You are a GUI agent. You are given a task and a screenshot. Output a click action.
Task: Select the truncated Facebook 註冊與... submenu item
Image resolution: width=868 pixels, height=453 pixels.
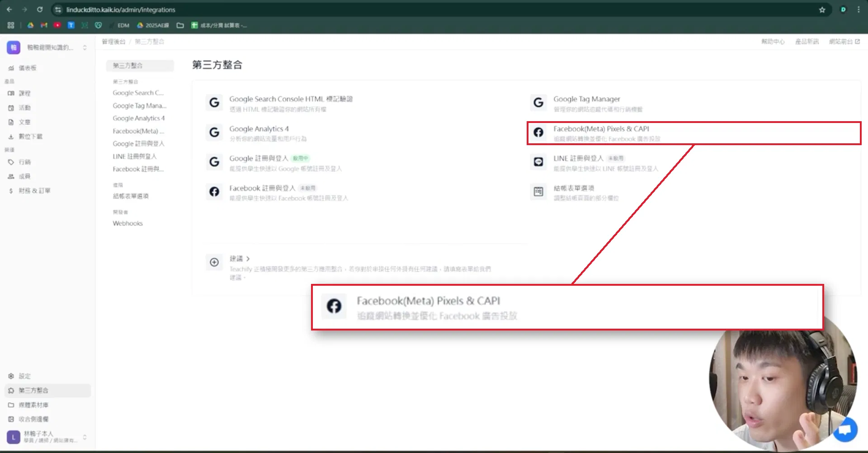point(138,169)
